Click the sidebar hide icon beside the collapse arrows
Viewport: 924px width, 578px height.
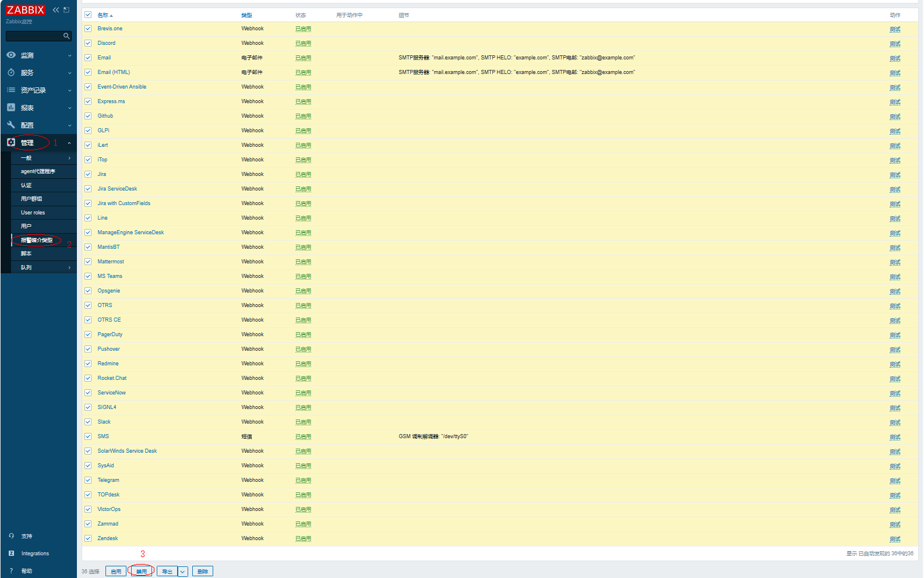[x=66, y=10]
